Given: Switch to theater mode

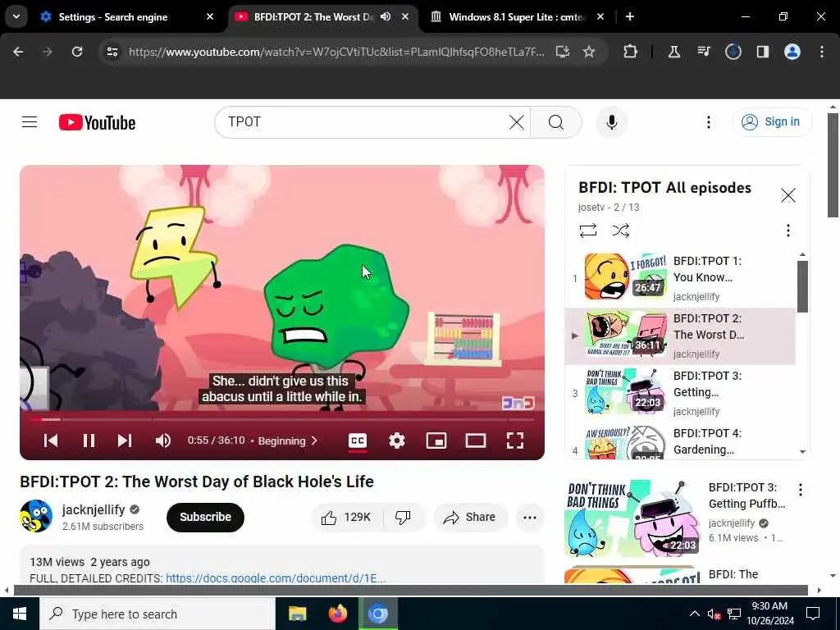Looking at the screenshot, I should tap(475, 441).
